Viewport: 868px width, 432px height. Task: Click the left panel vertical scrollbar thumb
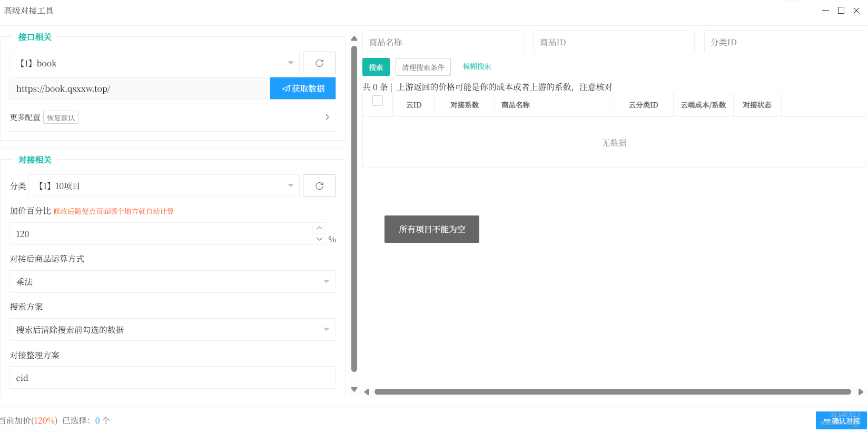coord(354,209)
